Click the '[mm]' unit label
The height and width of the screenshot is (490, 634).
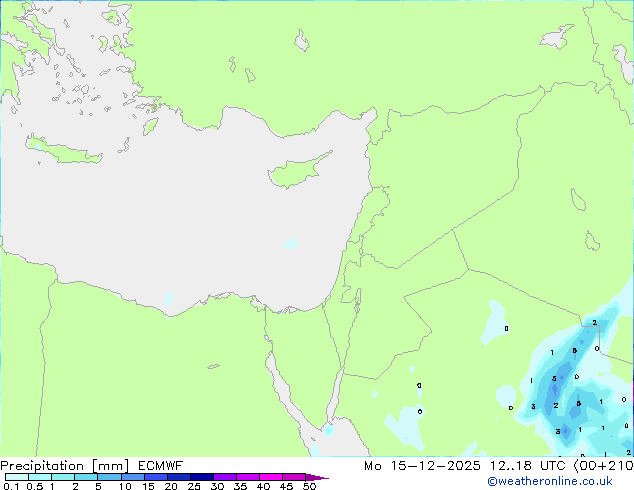click(x=110, y=466)
